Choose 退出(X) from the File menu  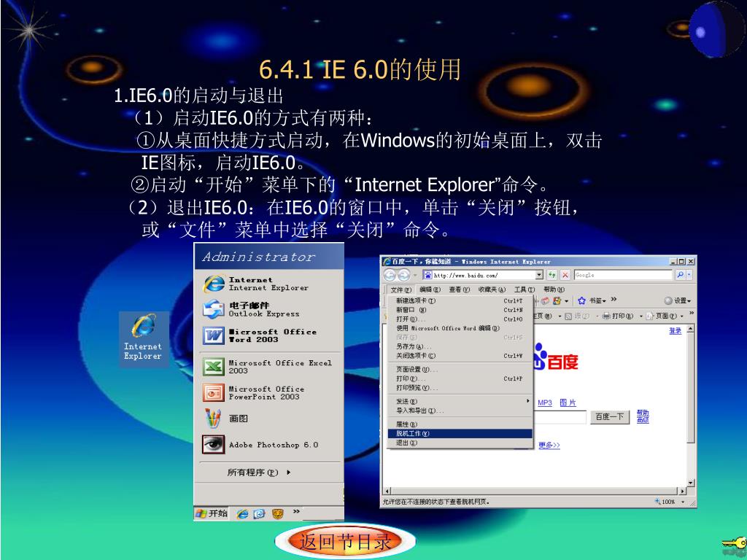pos(460,443)
